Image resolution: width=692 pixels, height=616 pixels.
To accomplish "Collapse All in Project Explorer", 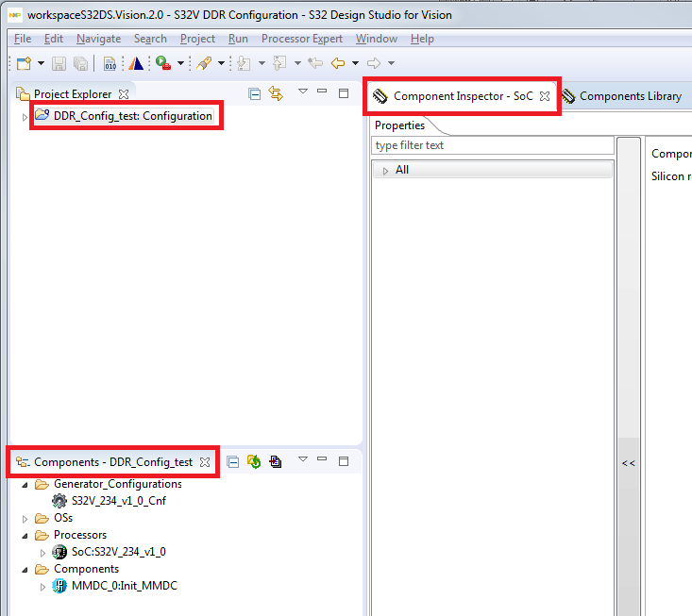I will pyautogui.click(x=255, y=94).
